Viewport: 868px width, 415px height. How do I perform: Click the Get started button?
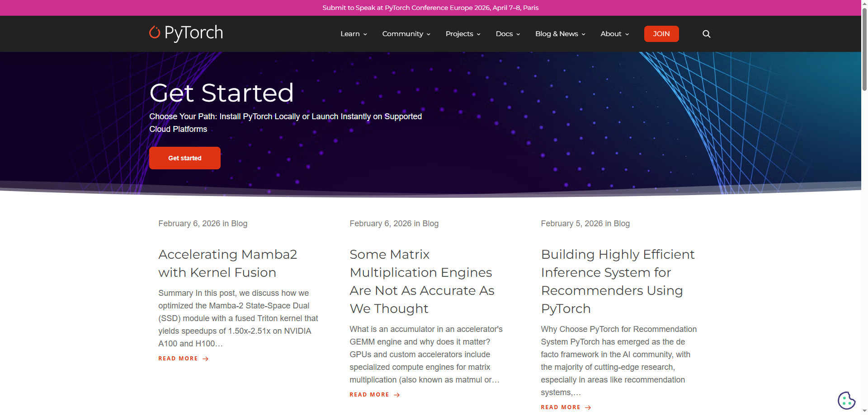point(184,158)
